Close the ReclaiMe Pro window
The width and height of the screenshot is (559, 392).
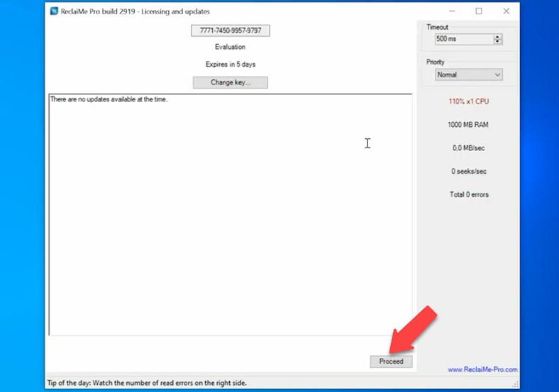(x=507, y=11)
